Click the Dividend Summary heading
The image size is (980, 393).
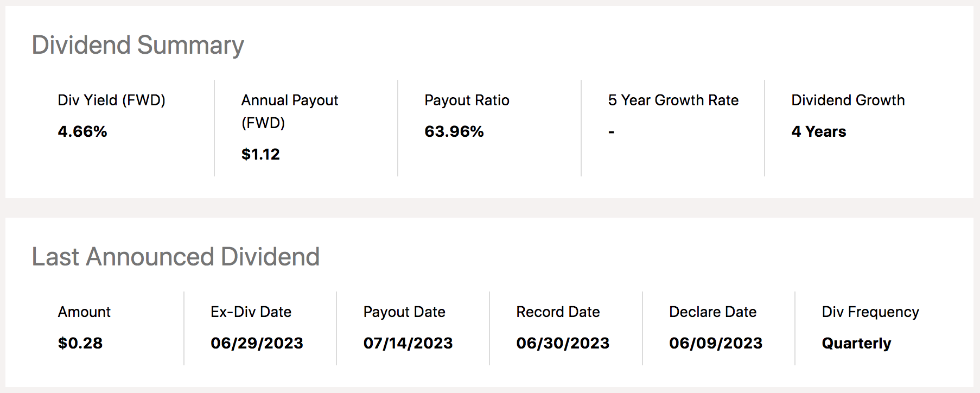(x=138, y=46)
